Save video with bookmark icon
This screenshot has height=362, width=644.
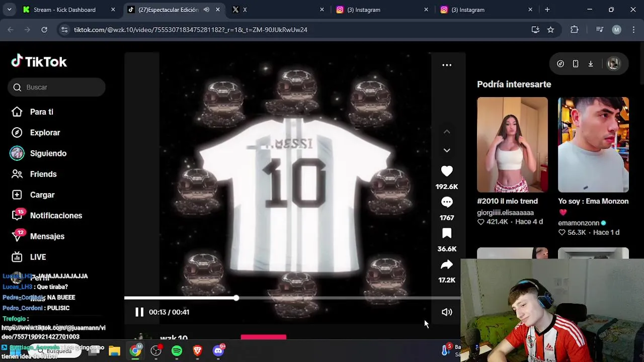pyautogui.click(x=447, y=233)
